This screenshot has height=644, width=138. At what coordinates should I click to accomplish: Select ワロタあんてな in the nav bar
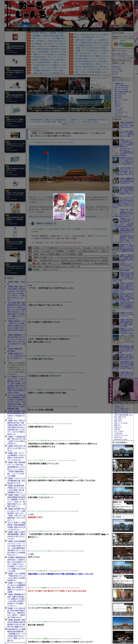68,30
